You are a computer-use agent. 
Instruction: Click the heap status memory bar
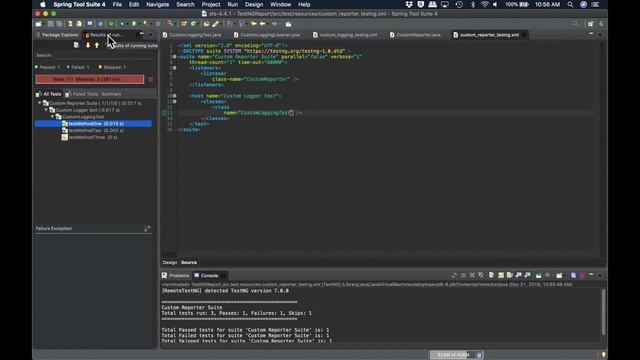pos(453,355)
